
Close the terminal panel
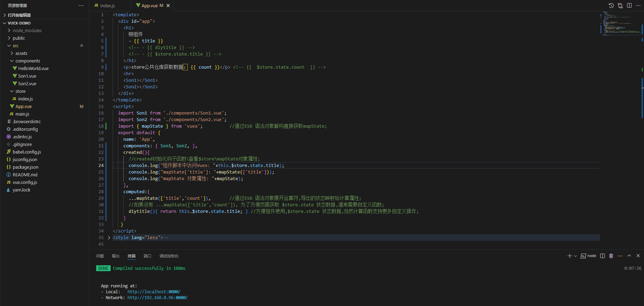(638, 256)
